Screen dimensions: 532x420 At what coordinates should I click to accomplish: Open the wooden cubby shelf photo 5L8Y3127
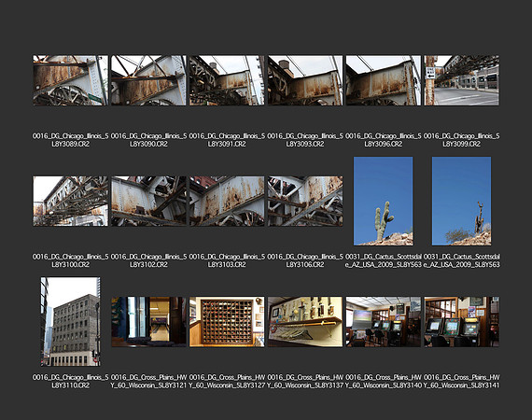227,322
